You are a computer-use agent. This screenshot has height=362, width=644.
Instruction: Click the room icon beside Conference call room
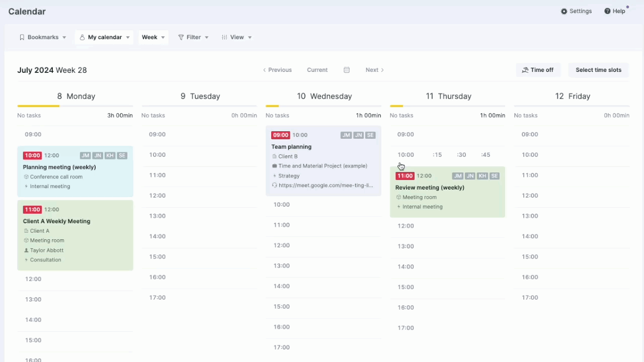click(26, 177)
